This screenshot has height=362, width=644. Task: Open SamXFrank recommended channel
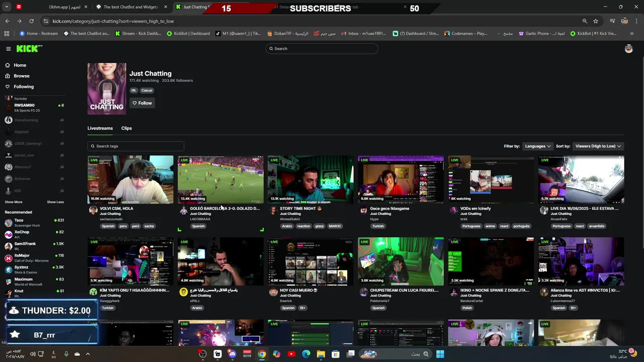[x=34, y=246]
